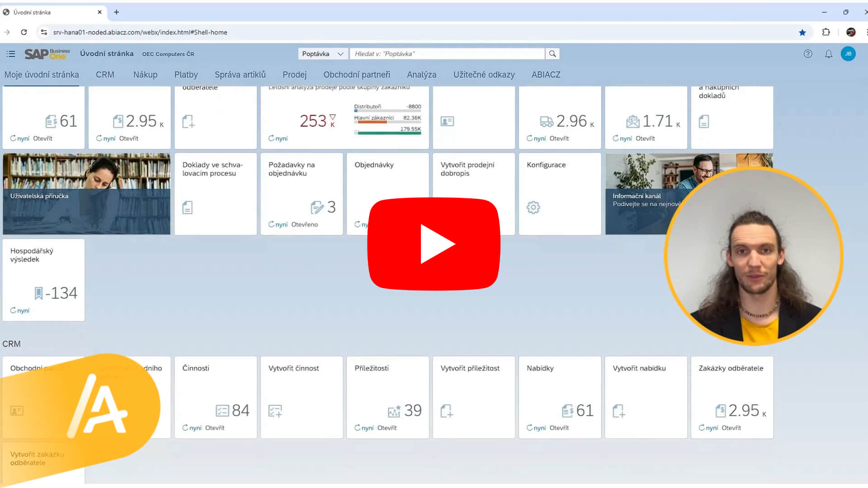The width and height of the screenshot is (868, 488).
Task: Click the Vytvořit nabídku new document icon
Action: 619,411
